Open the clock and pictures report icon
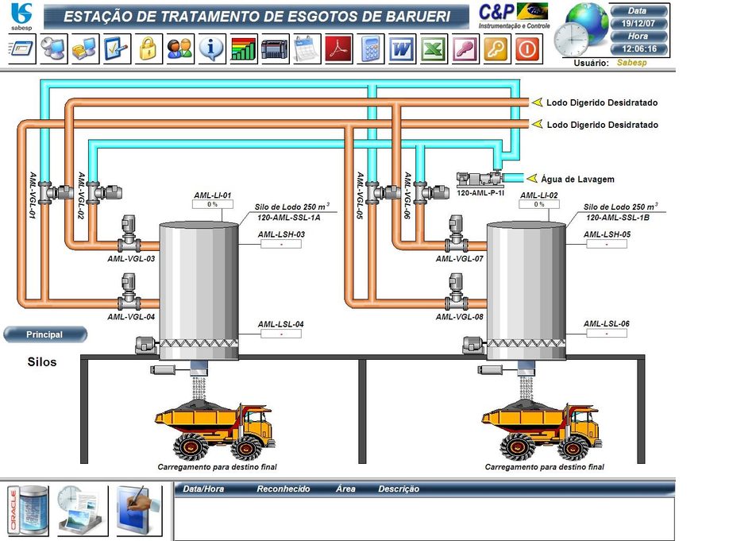The image size is (756, 541). point(82,511)
